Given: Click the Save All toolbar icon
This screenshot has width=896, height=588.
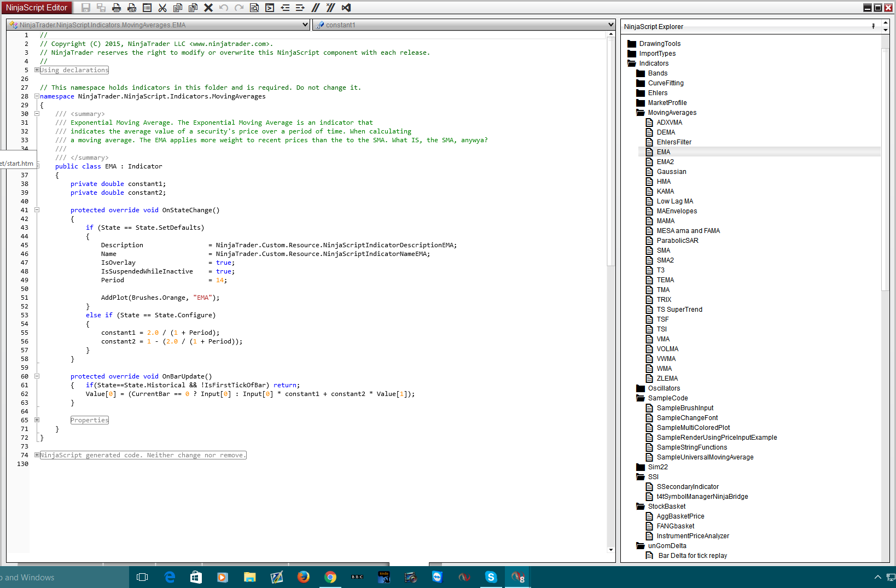Looking at the screenshot, I should [101, 8].
